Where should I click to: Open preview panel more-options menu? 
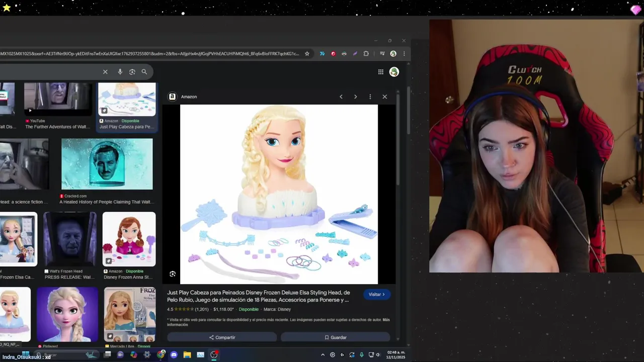(370, 97)
